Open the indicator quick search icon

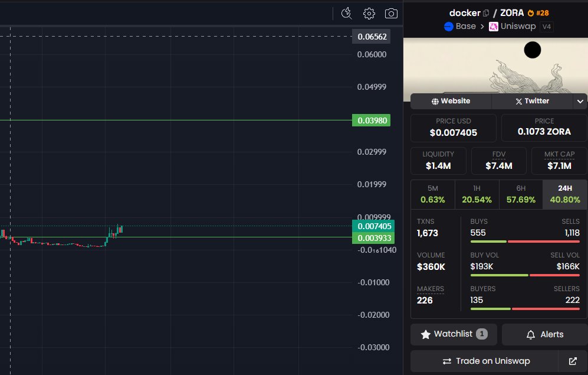pyautogui.click(x=347, y=14)
